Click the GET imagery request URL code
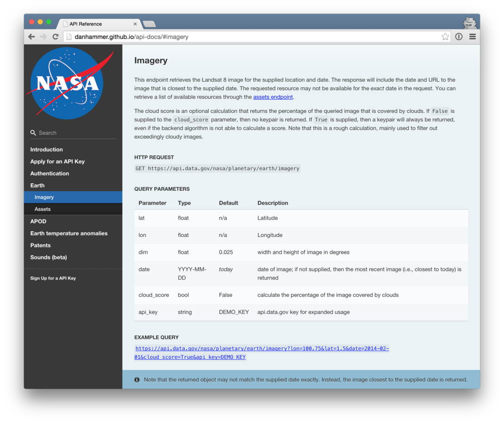This screenshot has height=423, width=504. click(x=217, y=168)
